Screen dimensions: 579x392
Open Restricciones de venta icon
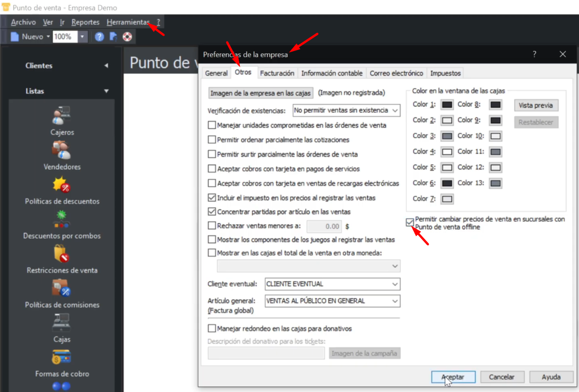[x=62, y=254]
